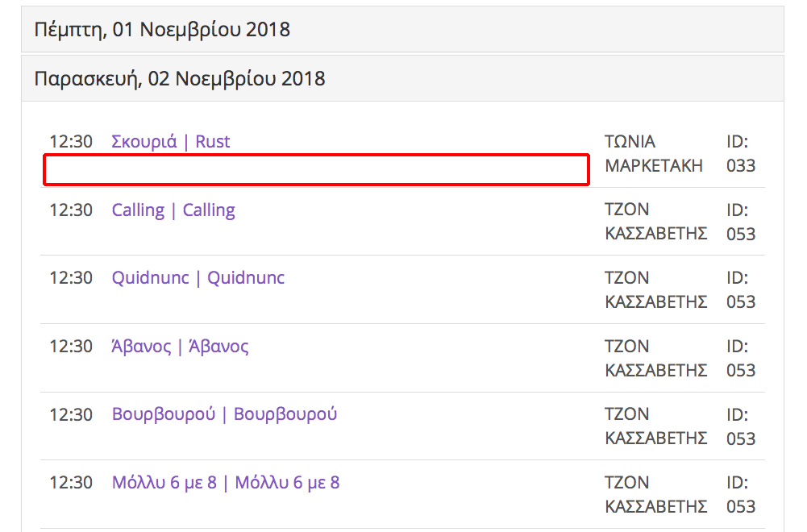807x532 pixels.
Task: Expand the Πέμπτη, 01 Νοεμβρίου 2018 section
Action: point(162,30)
